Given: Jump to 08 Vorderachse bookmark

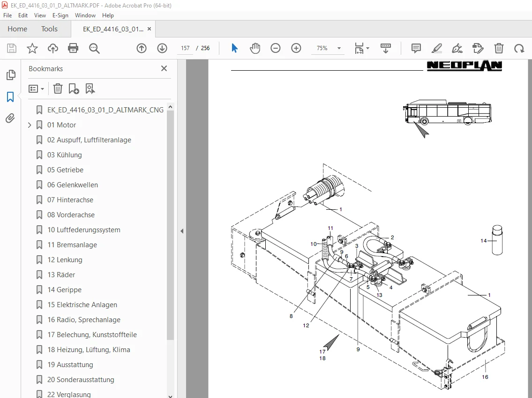Looking at the screenshot, I should coord(71,215).
